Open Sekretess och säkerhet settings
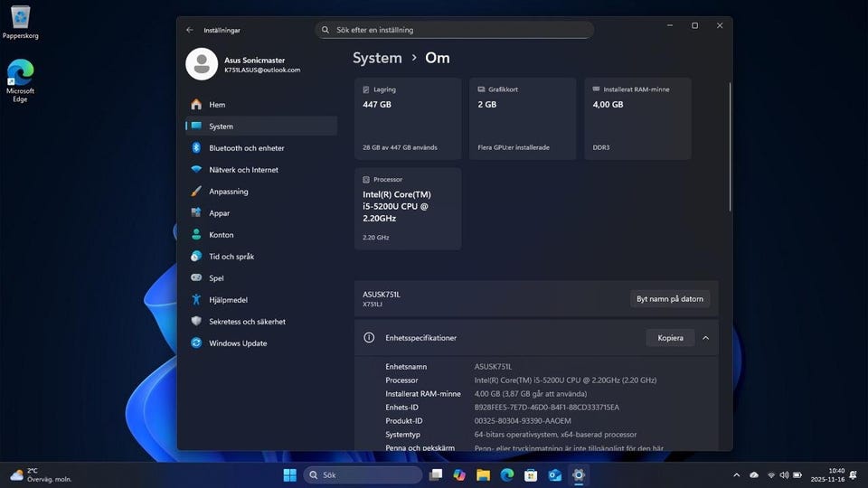 pyautogui.click(x=247, y=322)
